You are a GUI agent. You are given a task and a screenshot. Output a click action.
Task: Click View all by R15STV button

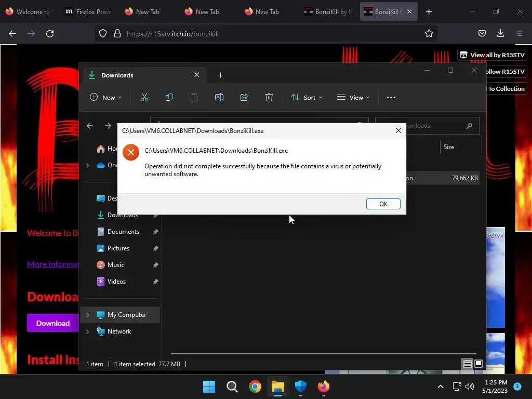click(492, 55)
